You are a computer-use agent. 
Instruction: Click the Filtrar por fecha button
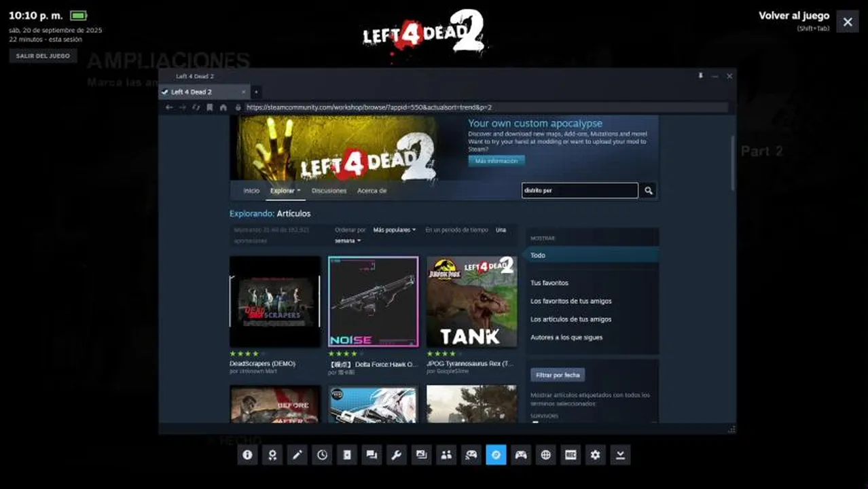(x=558, y=375)
